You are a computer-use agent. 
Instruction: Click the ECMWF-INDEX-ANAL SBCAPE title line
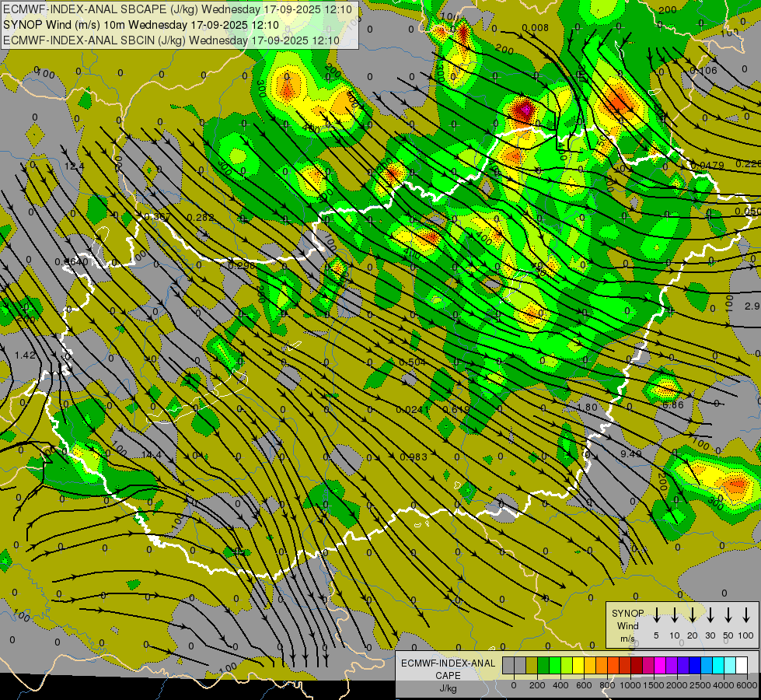click(x=178, y=9)
